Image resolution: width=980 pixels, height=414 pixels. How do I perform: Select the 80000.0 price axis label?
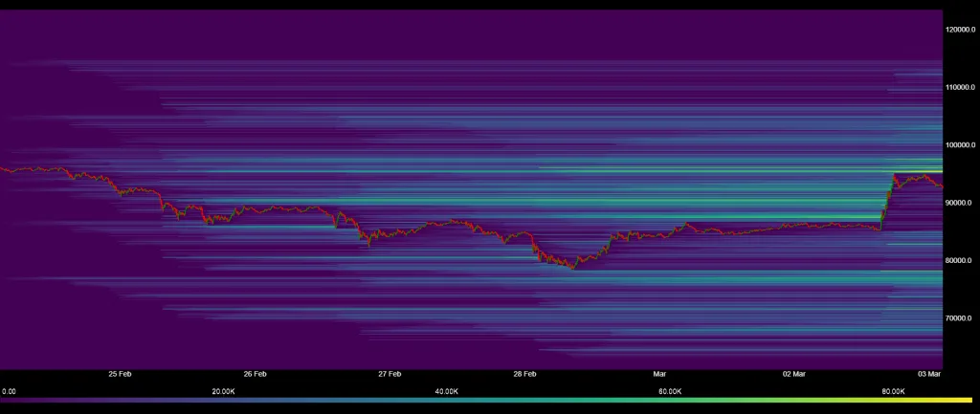[x=960, y=260]
